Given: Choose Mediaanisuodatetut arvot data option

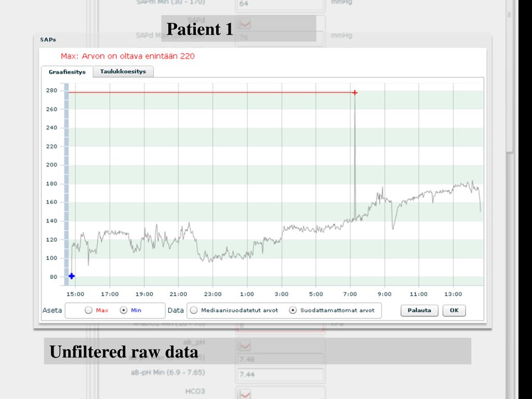Looking at the screenshot, I should (x=194, y=310).
